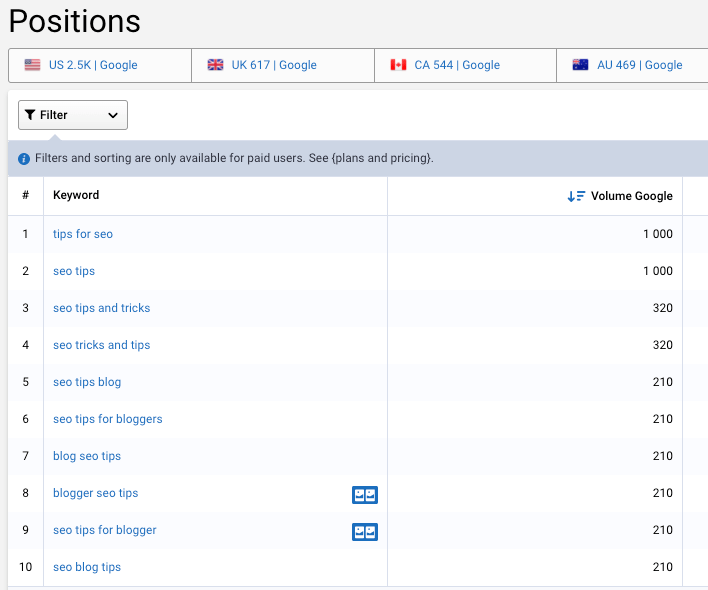Image resolution: width=708 pixels, height=590 pixels.
Task: Click the Australia flag icon
Action: point(580,65)
